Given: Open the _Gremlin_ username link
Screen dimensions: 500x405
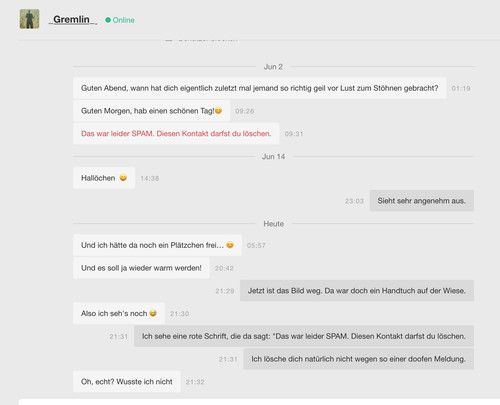Looking at the screenshot, I should click(x=73, y=19).
